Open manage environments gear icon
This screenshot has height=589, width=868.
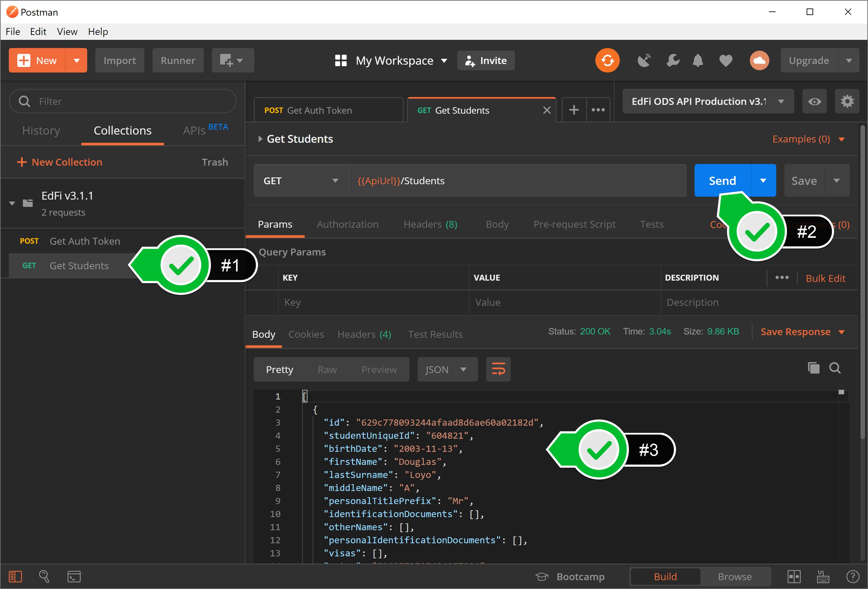847,101
